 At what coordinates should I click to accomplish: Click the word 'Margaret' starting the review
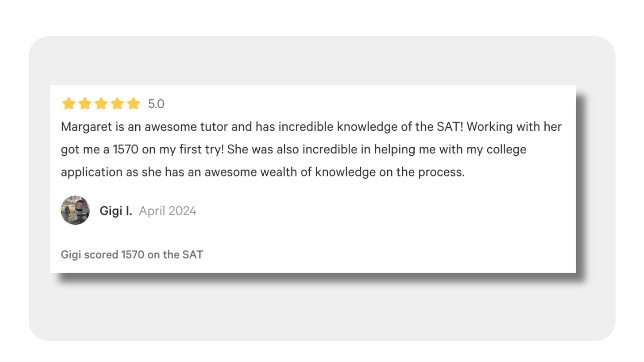86,127
